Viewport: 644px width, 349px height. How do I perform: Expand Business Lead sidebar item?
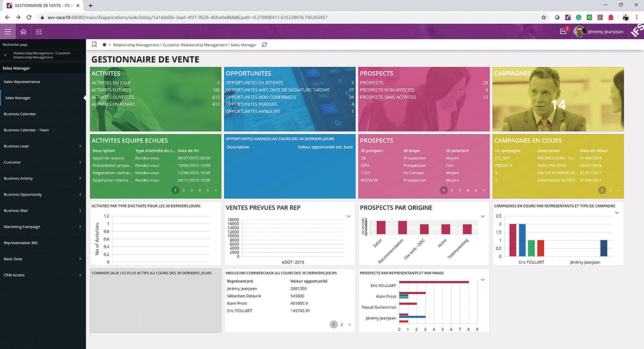tap(43, 146)
